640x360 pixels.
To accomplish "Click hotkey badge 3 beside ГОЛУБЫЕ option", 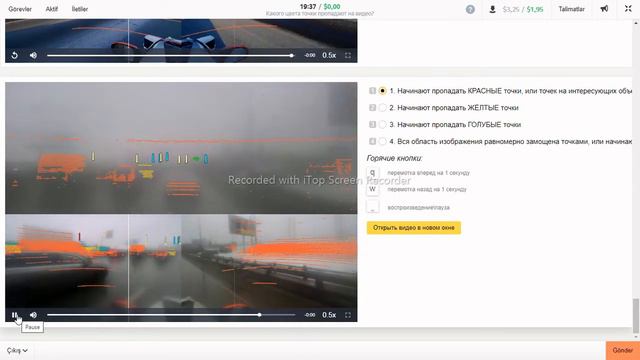I will [x=372, y=124].
